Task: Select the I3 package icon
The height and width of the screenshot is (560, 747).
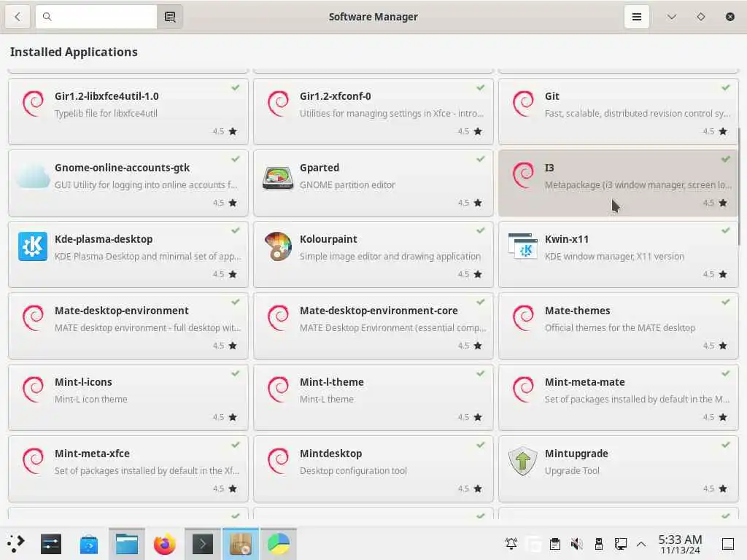Action: tap(523, 175)
